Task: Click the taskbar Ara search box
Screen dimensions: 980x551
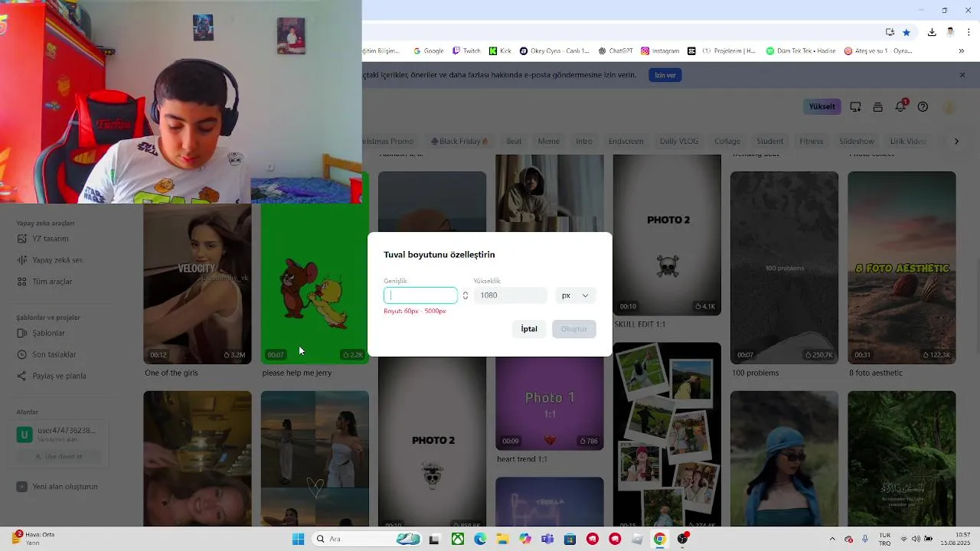Action: tap(367, 539)
